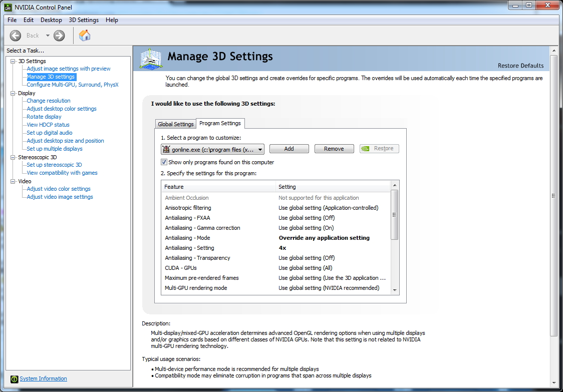The height and width of the screenshot is (392, 563).
Task: Open Set up multiple displays
Action: point(55,149)
